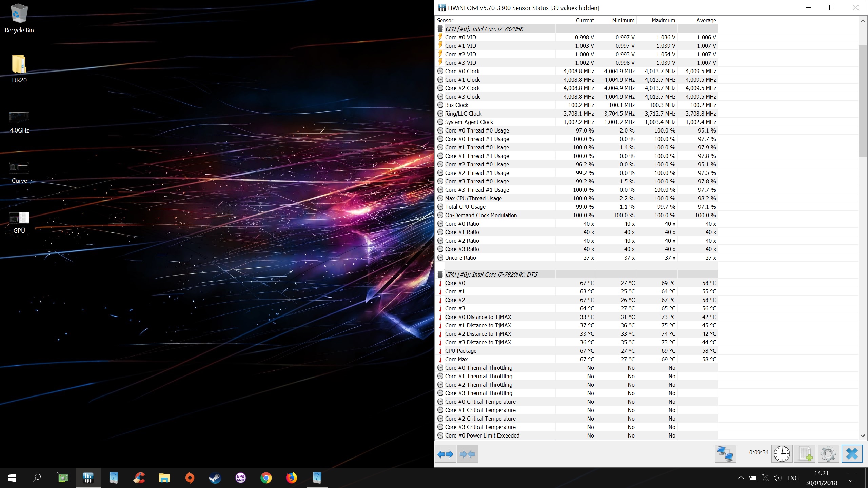
Task: Select the DR20 folder on desktop
Action: tap(19, 69)
